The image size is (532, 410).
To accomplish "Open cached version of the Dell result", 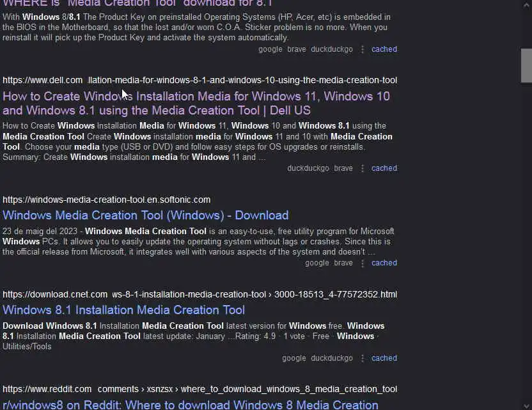I will tap(384, 168).
